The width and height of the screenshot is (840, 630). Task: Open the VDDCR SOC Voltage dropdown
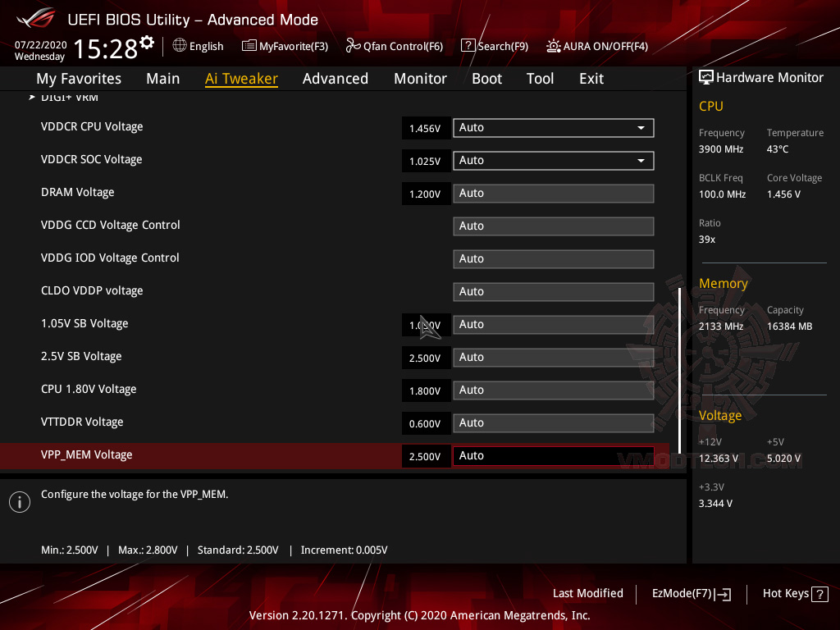point(640,161)
